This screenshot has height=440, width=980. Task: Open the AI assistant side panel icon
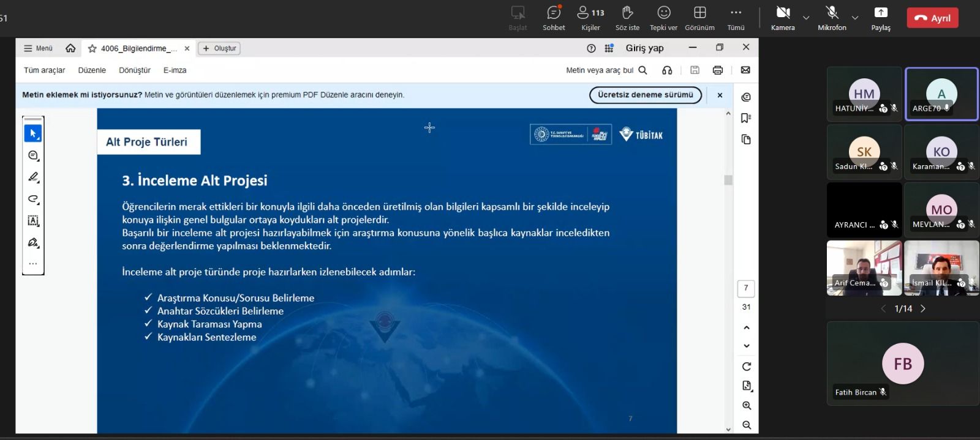[746, 97]
